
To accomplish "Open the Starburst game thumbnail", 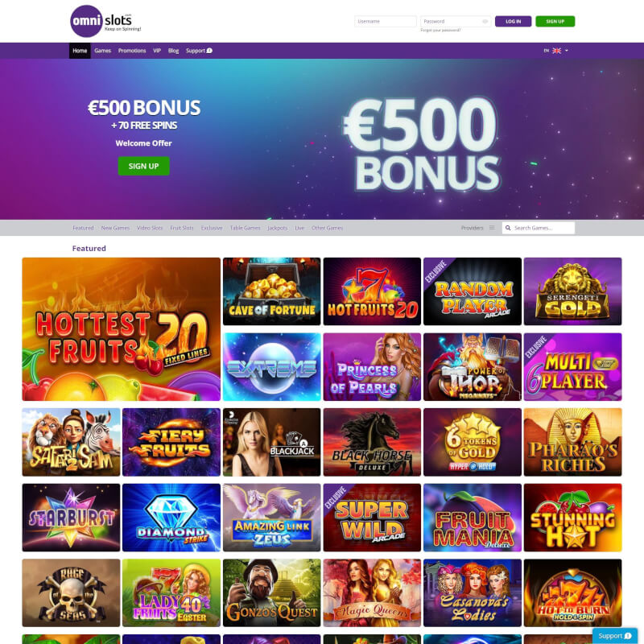I will click(71, 518).
